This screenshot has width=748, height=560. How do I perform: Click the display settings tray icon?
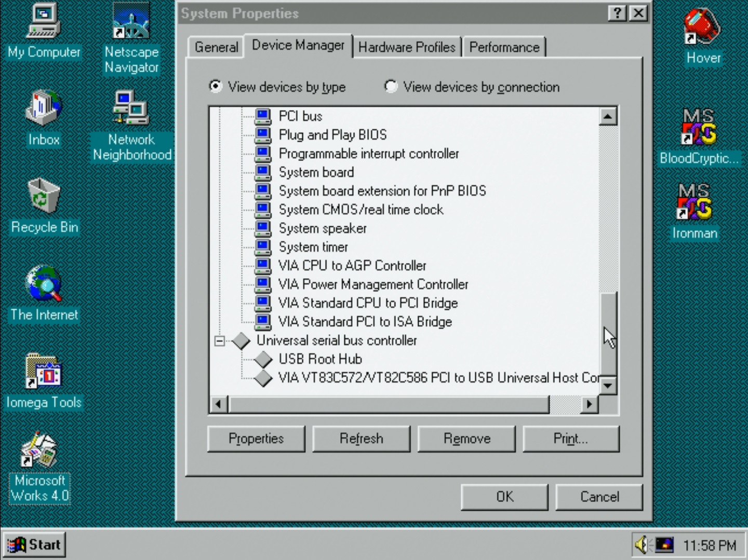[664, 544]
